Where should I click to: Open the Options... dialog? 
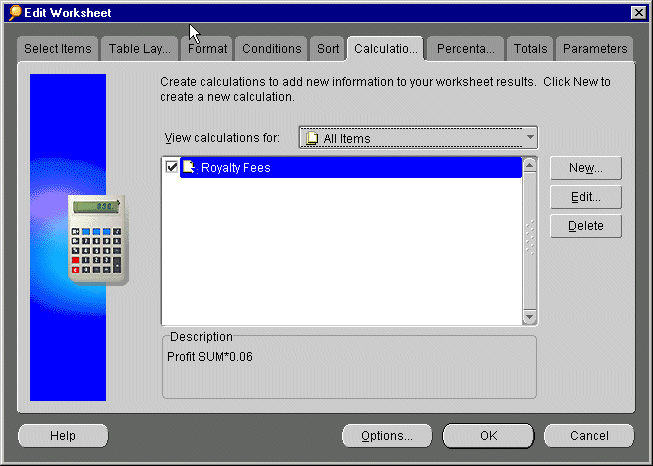coord(386,436)
